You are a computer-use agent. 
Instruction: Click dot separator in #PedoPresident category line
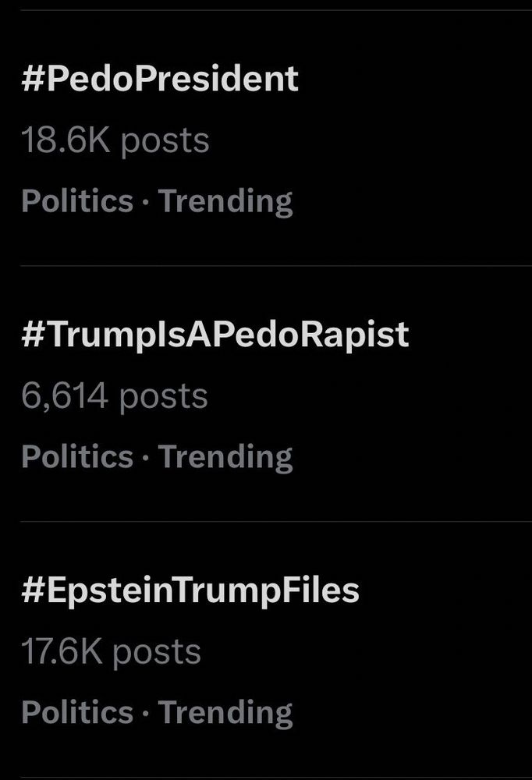pos(146,202)
